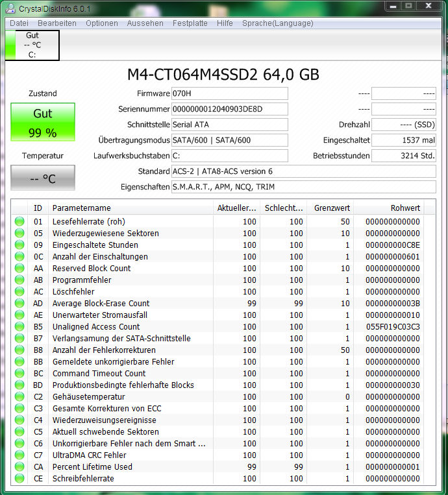Screen dimensions: 448x495
Task: Click the Standard field ACS-2
Action: pos(304,171)
